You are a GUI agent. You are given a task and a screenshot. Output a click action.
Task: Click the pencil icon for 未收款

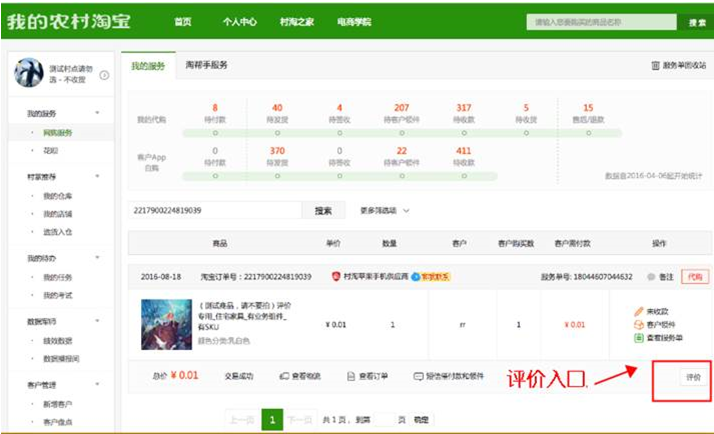[x=638, y=311]
